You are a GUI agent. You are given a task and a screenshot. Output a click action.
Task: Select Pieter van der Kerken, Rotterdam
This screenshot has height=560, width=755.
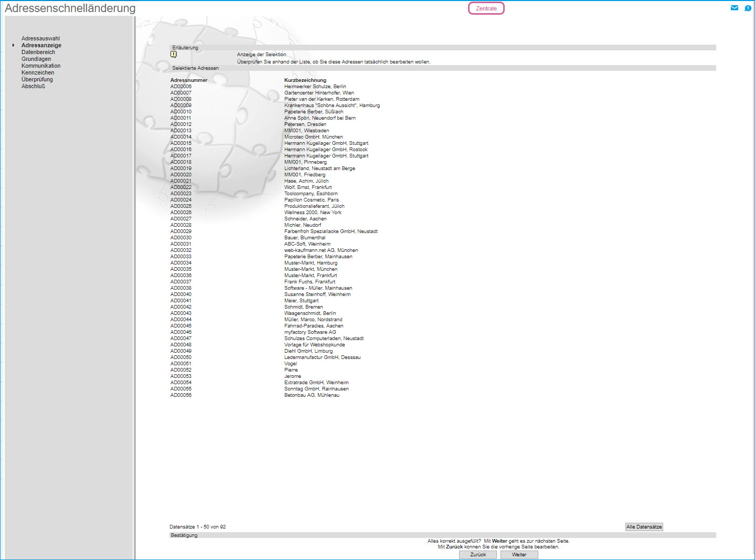tap(322, 99)
